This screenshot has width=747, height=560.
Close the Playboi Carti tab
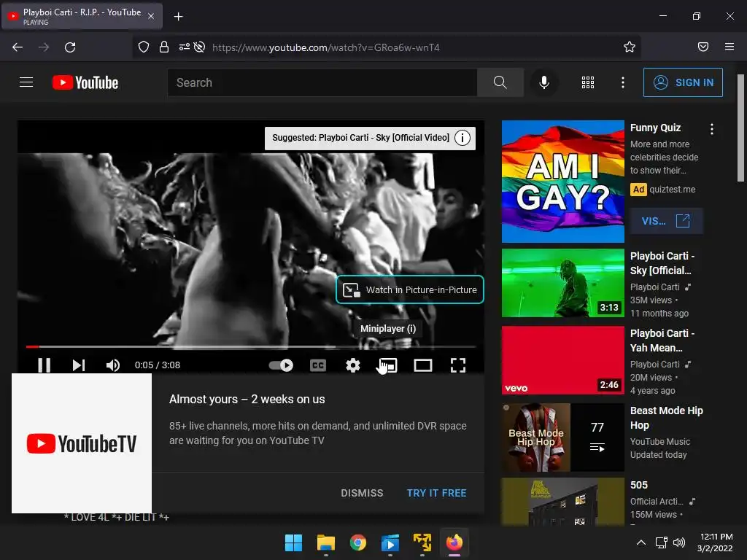pos(150,16)
